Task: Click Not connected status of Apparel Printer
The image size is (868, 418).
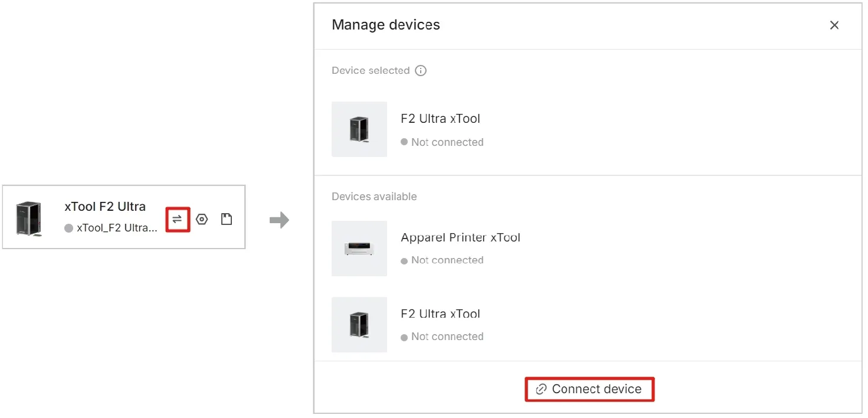Action: tap(447, 260)
